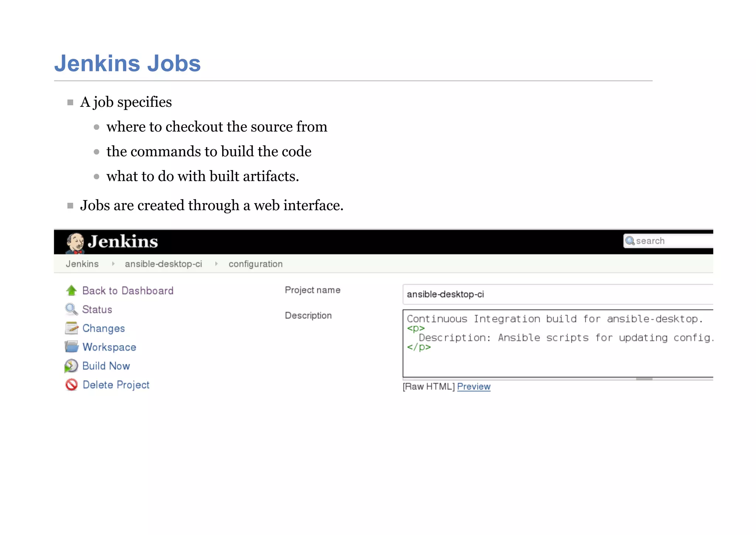The height and width of the screenshot is (535, 756).
Task: Select the configuration breadcrumb item
Action: (x=255, y=264)
